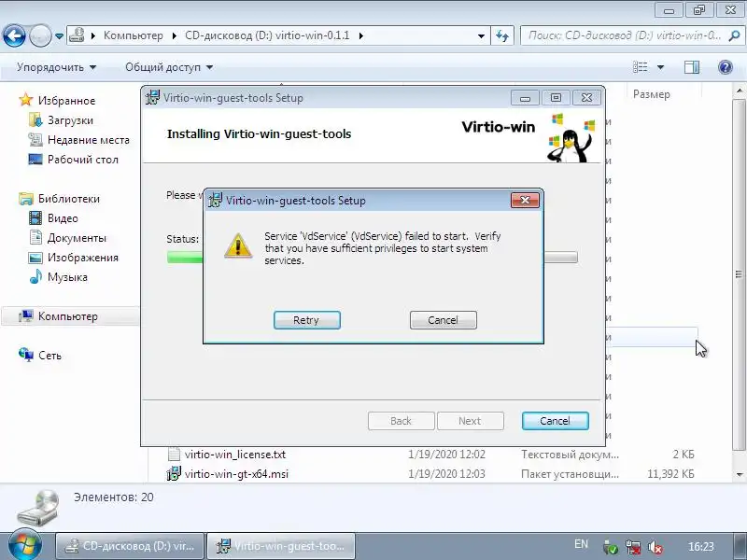Click Элементов: 20 status text
Image resolution: width=747 pixels, height=560 pixels.
pos(113,497)
